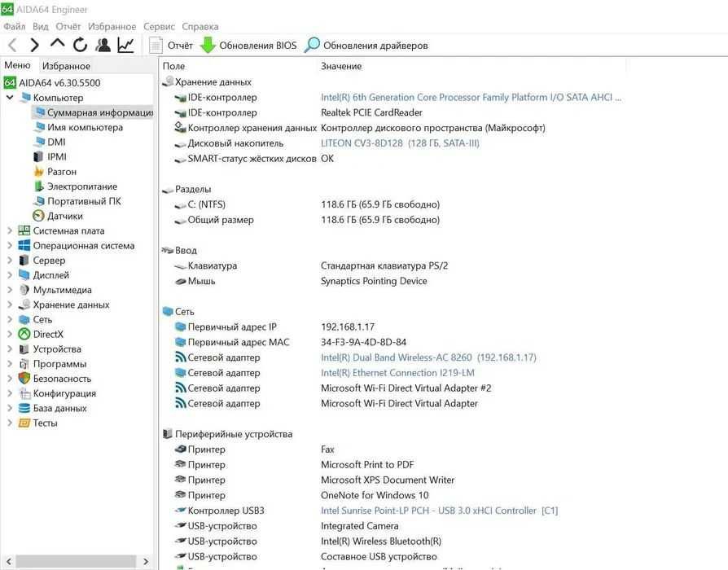
Task: Select the 192.168.1.17 IP value
Action: click(348, 327)
